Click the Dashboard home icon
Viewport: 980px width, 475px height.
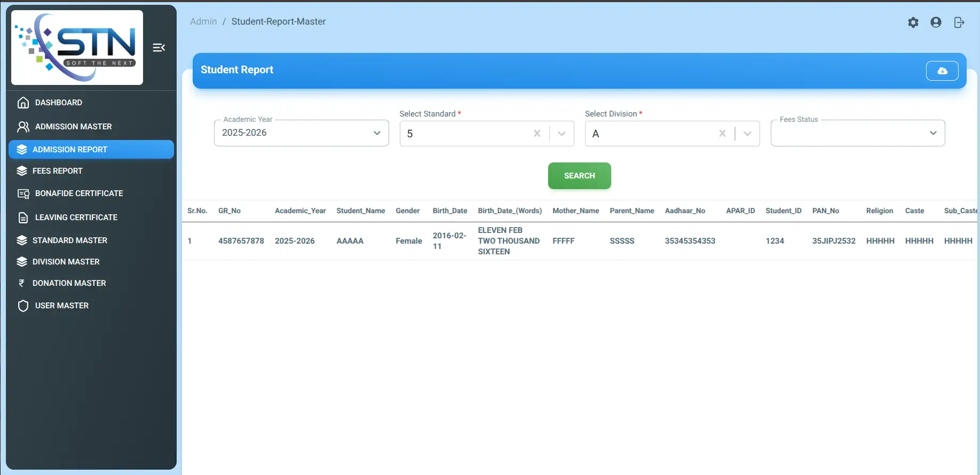(x=23, y=103)
